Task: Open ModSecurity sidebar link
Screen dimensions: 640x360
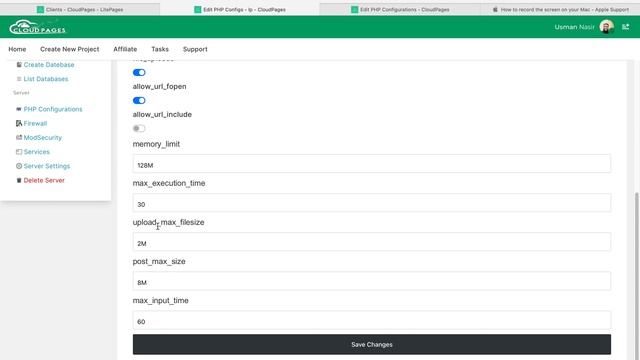Action: (x=43, y=138)
